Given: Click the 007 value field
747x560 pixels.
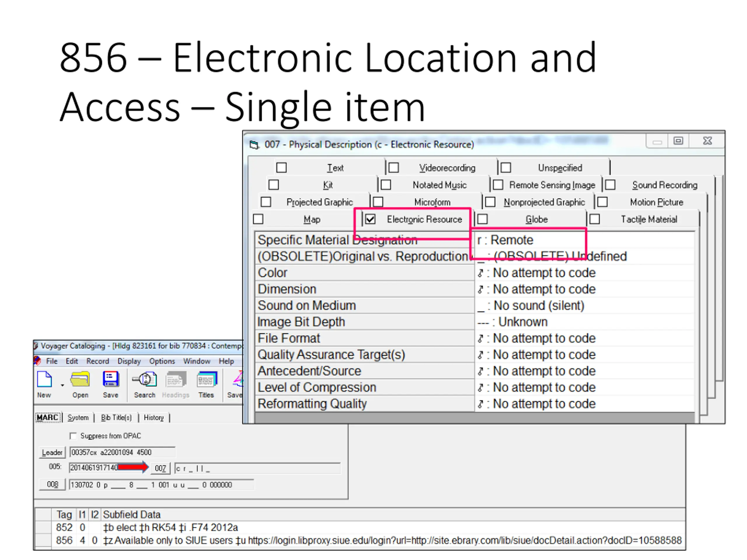Looking at the screenshot, I should pyautogui.click(x=258, y=468).
